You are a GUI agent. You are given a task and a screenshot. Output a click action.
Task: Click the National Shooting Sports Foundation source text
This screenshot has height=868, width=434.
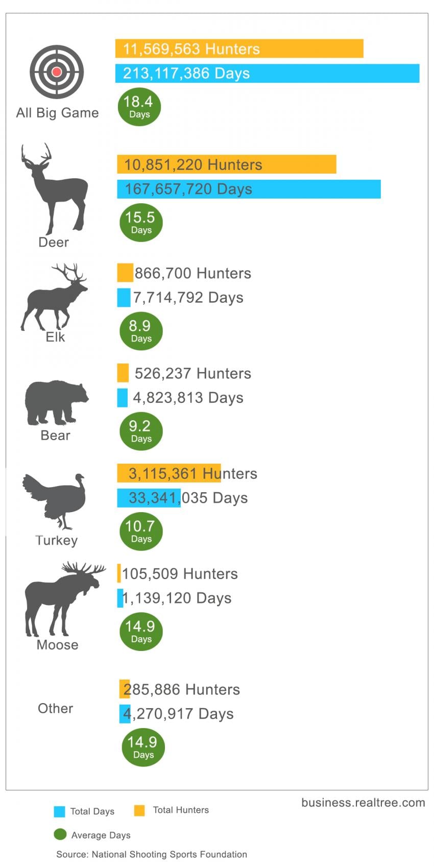152,854
